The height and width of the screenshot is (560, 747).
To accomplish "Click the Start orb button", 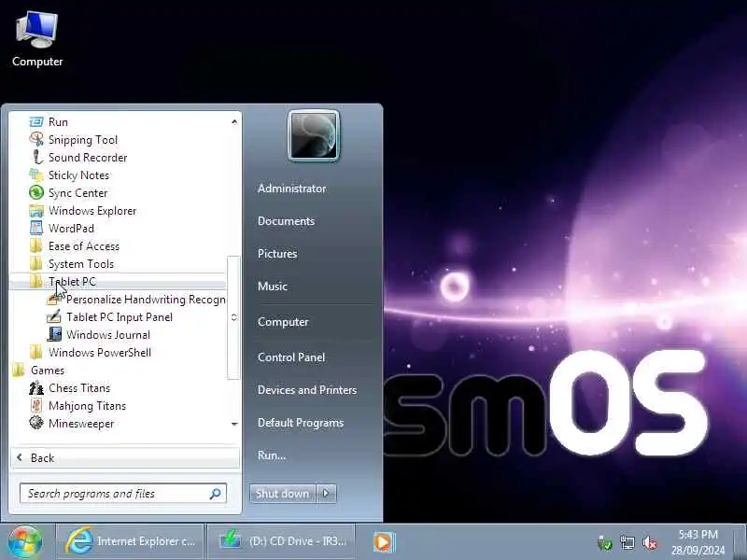I will point(24,542).
